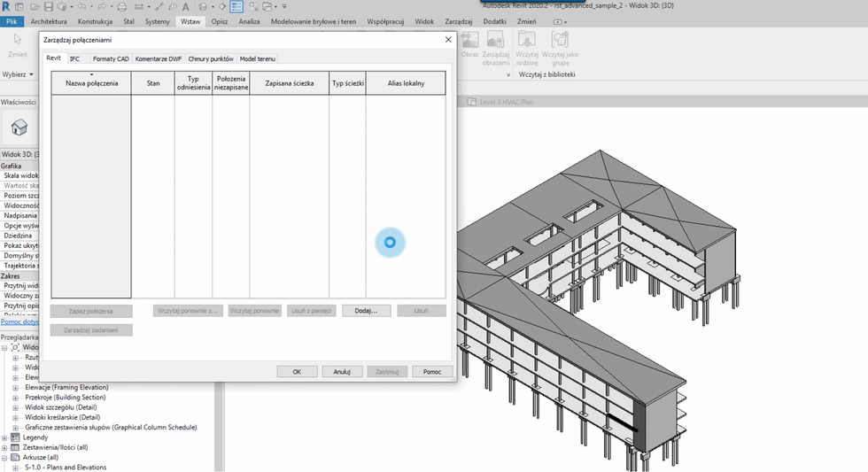Click the Switch Windows icon
The image size is (868, 472).
[267, 6]
